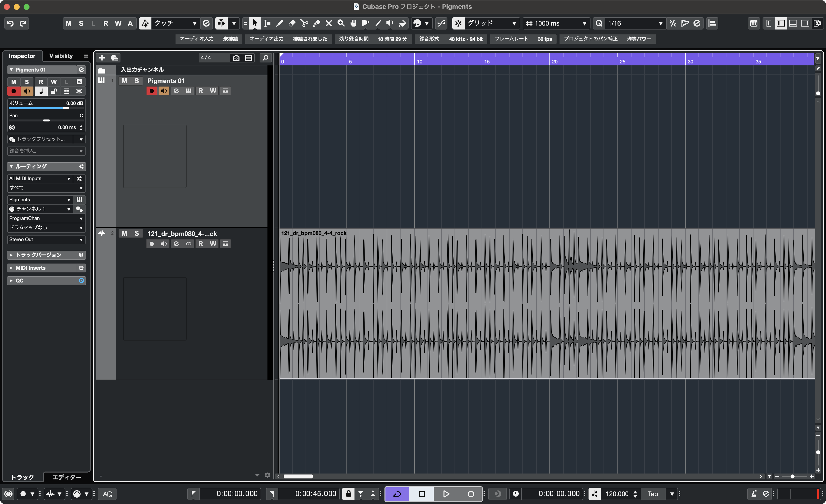This screenshot has height=504, width=826.
Task: Toggle the Cycle loop button in transport
Action: (397, 494)
